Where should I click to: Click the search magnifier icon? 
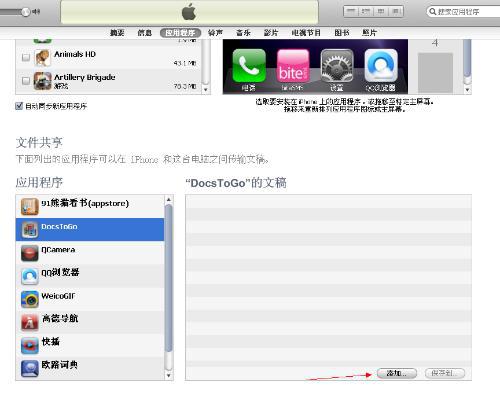pos(432,12)
